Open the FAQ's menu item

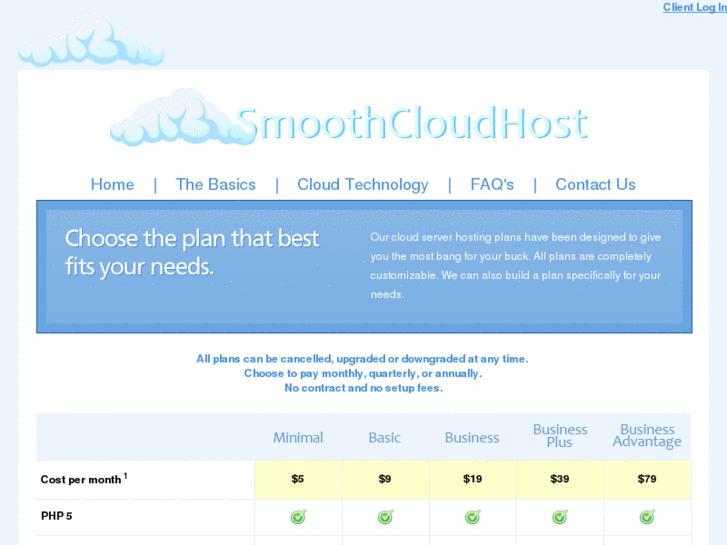492,185
